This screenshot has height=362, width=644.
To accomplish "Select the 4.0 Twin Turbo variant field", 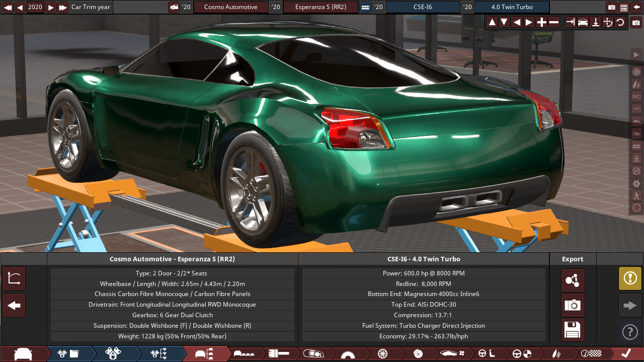I will [x=512, y=7].
